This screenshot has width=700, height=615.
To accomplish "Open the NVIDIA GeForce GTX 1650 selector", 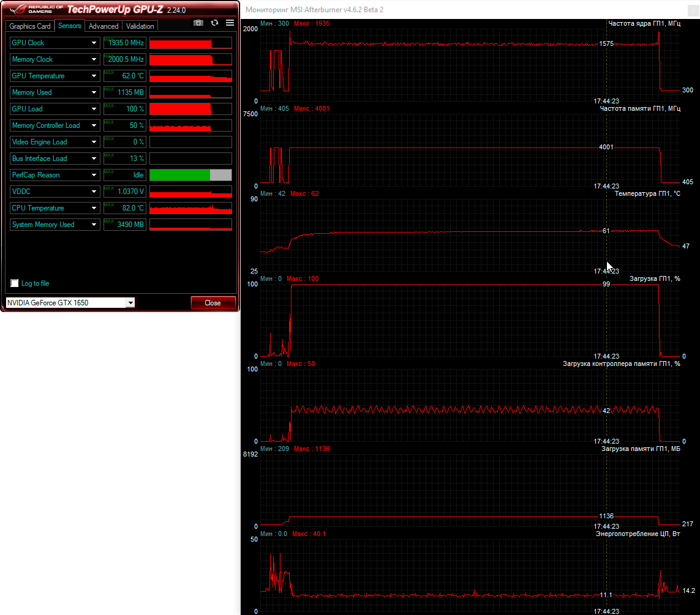I will coord(130,303).
